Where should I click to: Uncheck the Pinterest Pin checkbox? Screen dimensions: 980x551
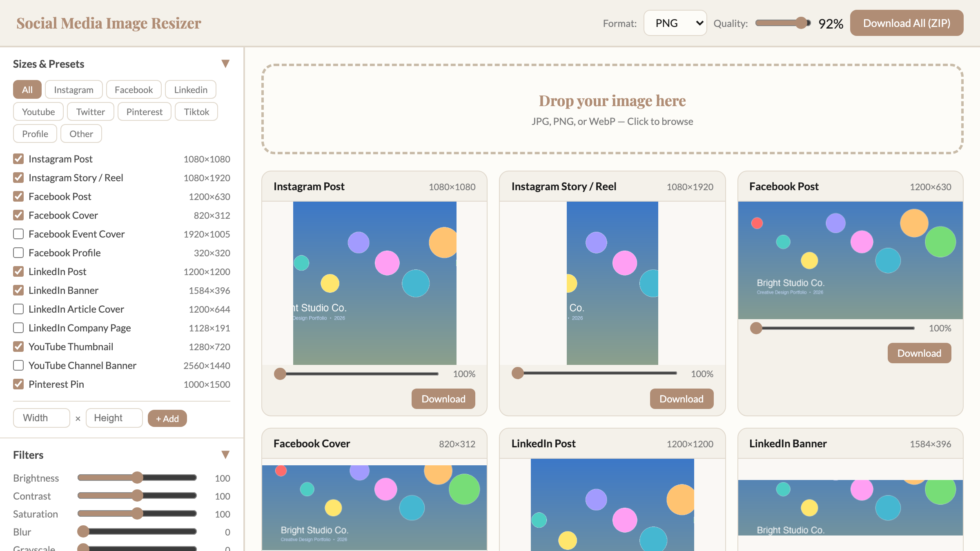[x=18, y=384]
